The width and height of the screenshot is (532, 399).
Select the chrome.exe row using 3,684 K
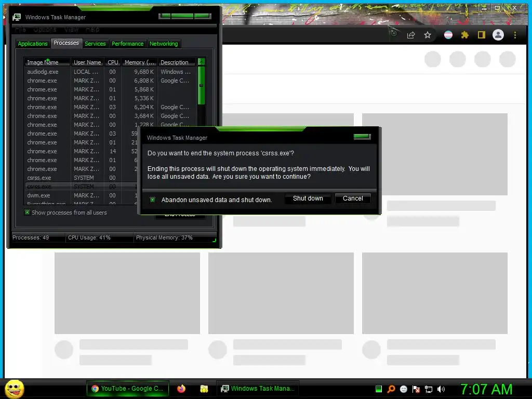coord(110,116)
